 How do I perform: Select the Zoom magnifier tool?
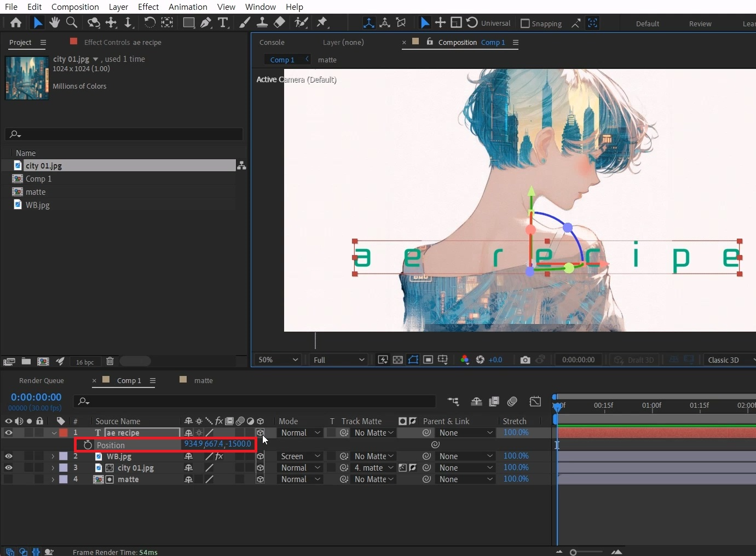point(72,22)
